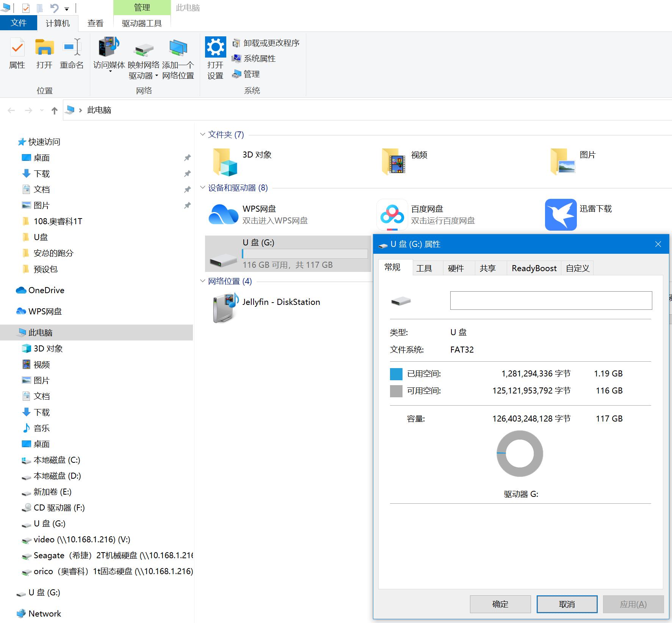Image resolution: width=672 pixels, height=623 pixels.
Task: Select the 视频 folder in main pane
Action: coord(405,162)
